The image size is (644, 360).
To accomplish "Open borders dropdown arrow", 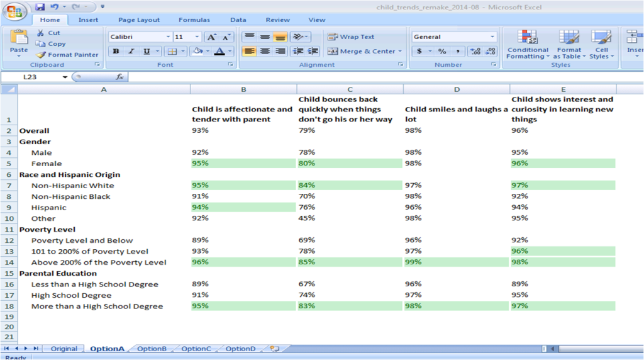I will pos(183,52).
